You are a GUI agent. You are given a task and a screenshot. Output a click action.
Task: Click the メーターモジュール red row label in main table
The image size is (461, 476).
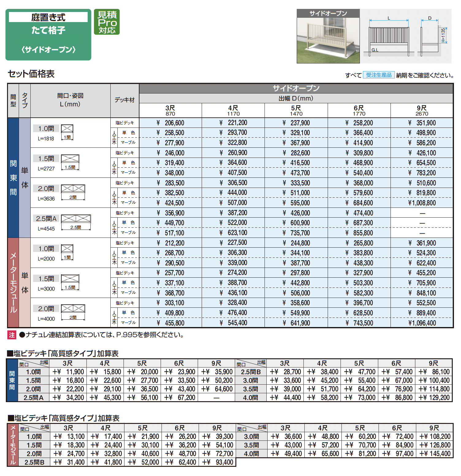[x=13, y=283]
